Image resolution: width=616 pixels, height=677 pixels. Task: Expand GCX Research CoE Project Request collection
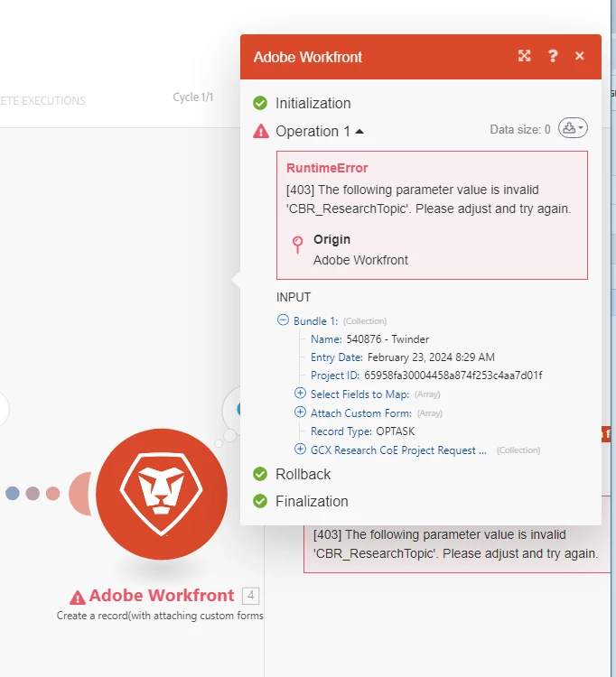click(300, 450)
